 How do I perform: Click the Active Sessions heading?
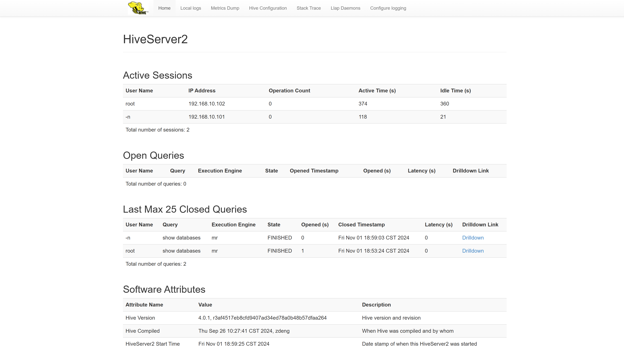pyautogui.click(x=158, y=76)
